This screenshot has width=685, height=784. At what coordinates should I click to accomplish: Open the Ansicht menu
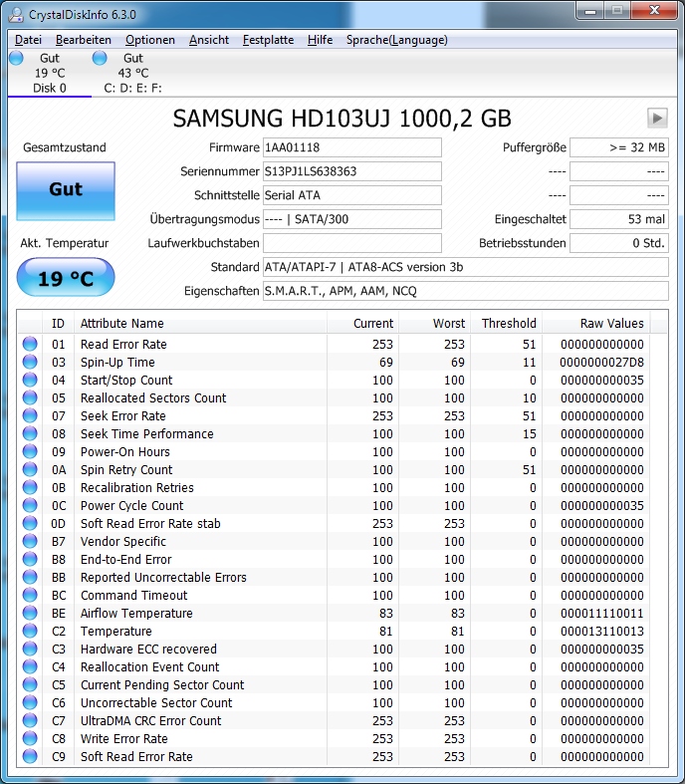209,40
